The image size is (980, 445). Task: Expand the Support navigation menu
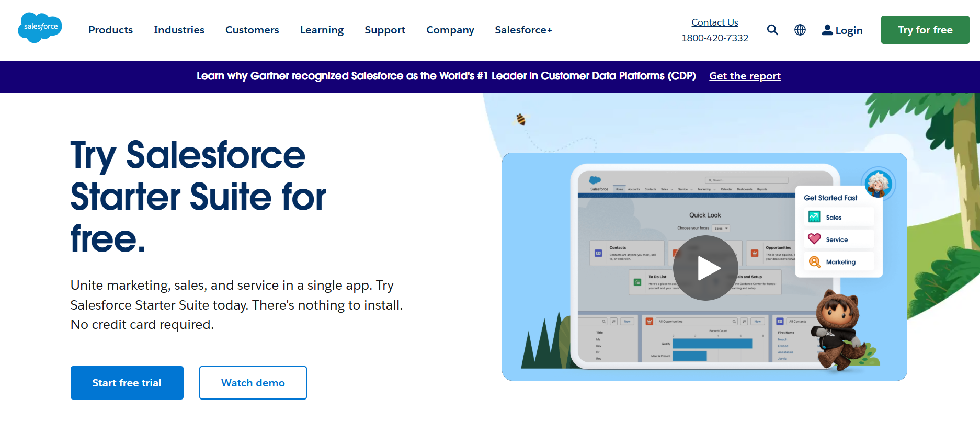tap(385, 30)
